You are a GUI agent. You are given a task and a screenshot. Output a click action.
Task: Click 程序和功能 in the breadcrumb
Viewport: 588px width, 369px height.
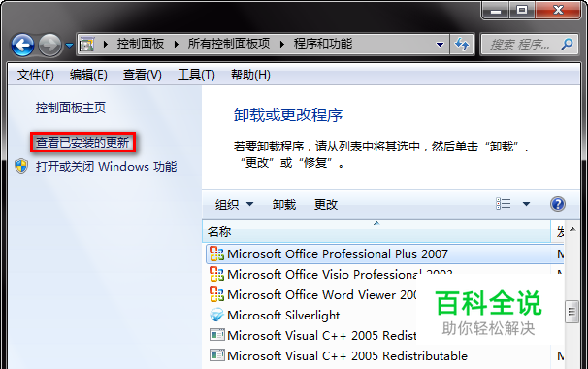pos(323,44)
